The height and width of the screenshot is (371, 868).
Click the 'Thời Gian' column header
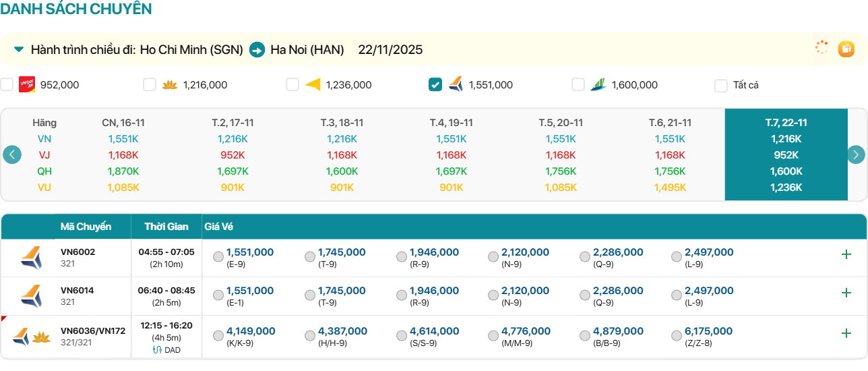pyautogui.click(x=165, y=227)
